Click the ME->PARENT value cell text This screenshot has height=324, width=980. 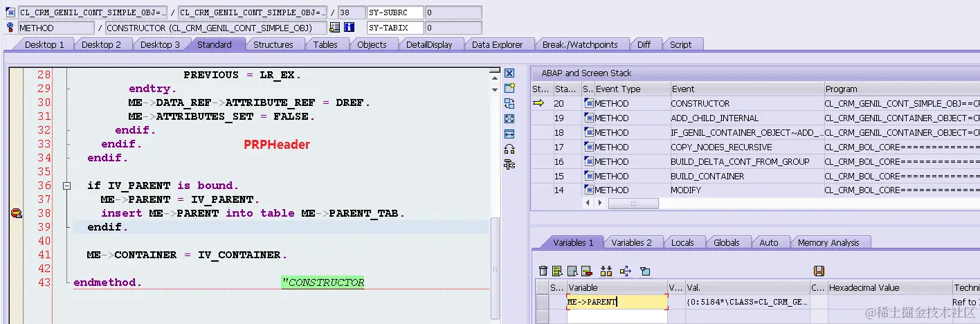pyautogui.click(x=746, y=302)
